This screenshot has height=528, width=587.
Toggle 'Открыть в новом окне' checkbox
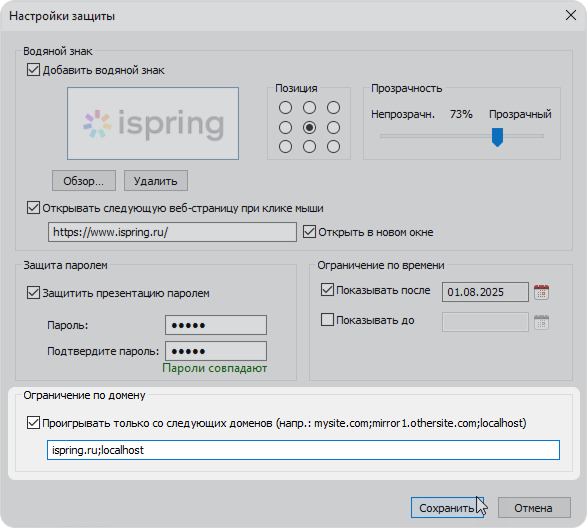coord(309,232)
